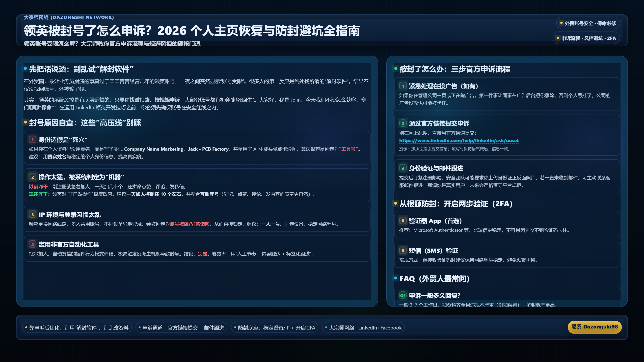Viewport: 644px width, 362px height.
Task: Click the 申诉通道 footer chip
Action: pos(181,328)
